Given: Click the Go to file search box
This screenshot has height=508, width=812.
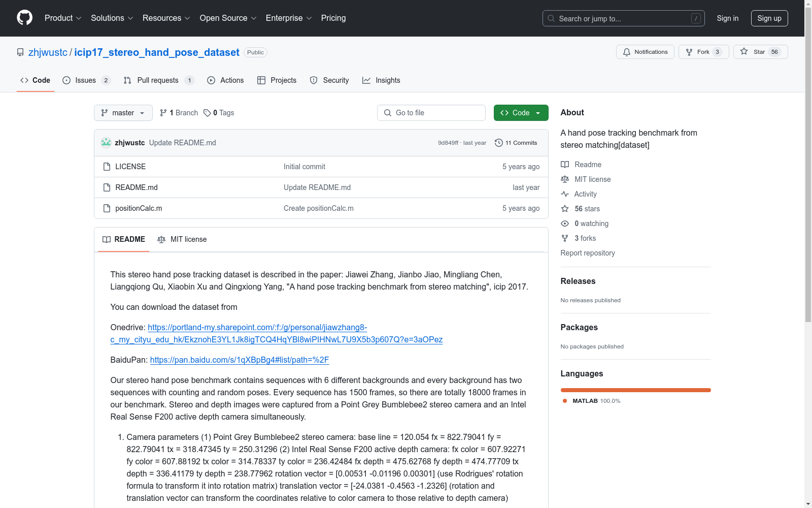Looking at the screenshot, I should pyautogui.click(x=431, y=113).
